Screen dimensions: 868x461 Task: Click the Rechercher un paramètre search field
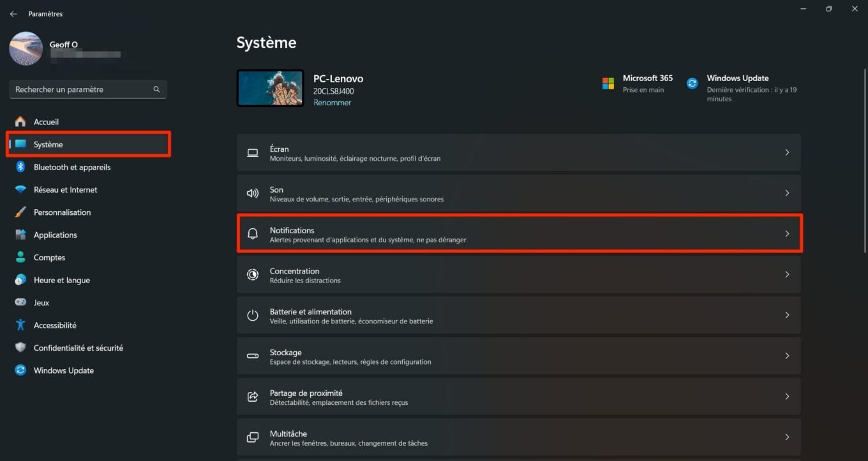(88, 89)
